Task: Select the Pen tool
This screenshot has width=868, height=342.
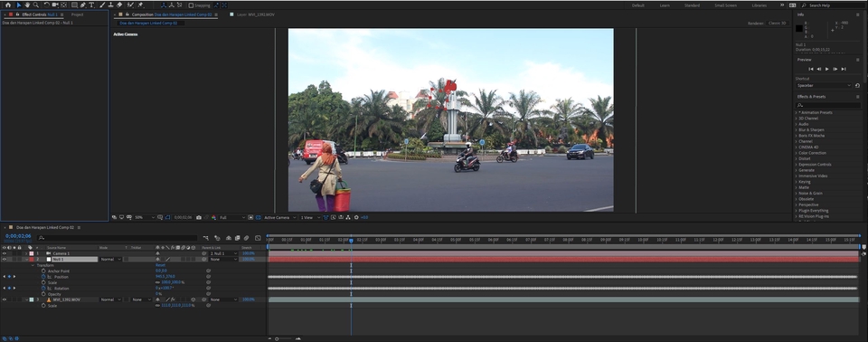Action: [83, 5]
